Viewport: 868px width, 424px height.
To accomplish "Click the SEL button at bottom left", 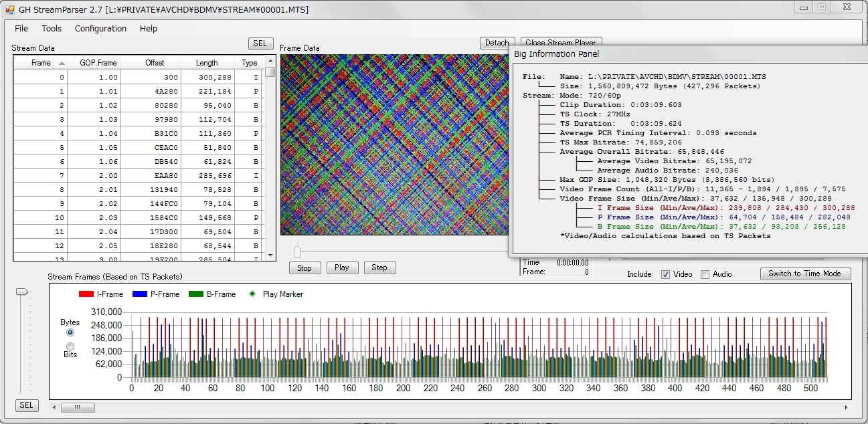I will coord(27,405).
